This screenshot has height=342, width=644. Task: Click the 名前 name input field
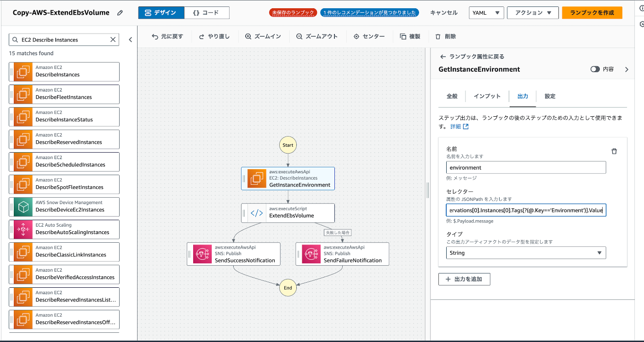[526, 168]
